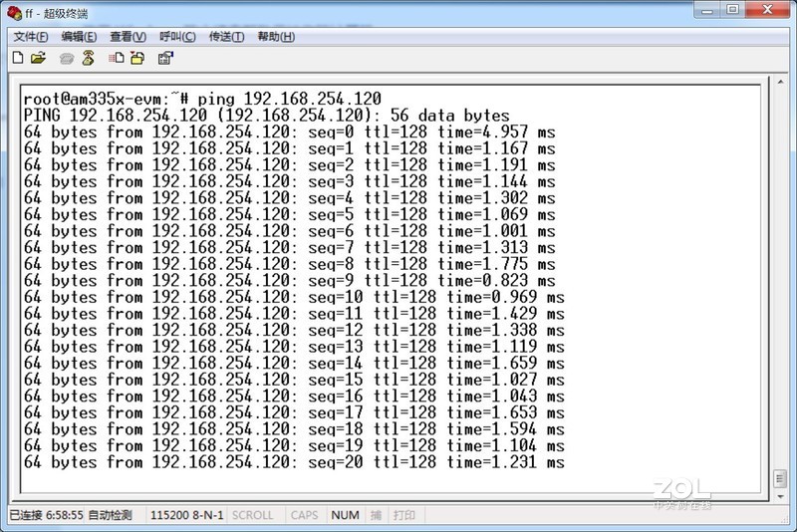Click the New connection toolbar icon
The image size is (797, 532).
tap(17, 59)
